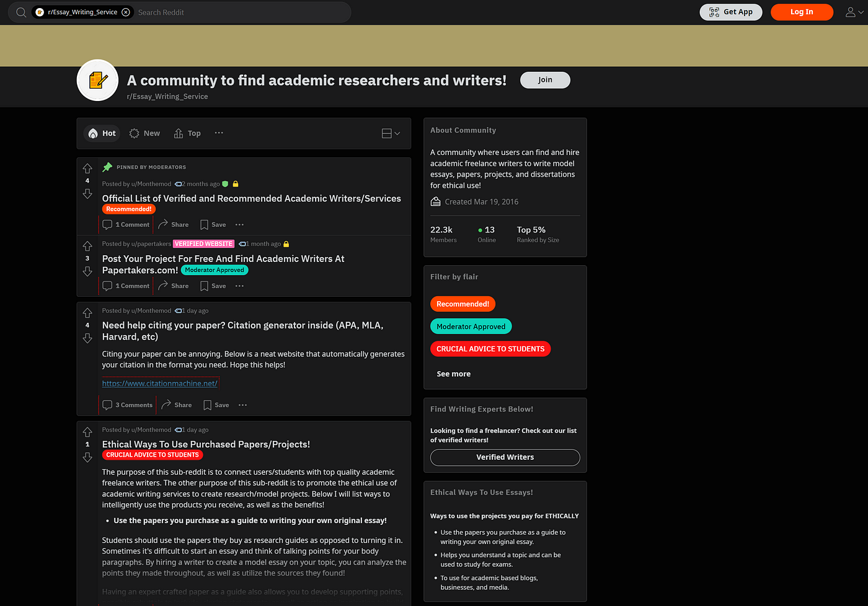Open more sort options ellipsis
Screen dimensions: 868x606
pyautogui.click(x=219, y=133)
